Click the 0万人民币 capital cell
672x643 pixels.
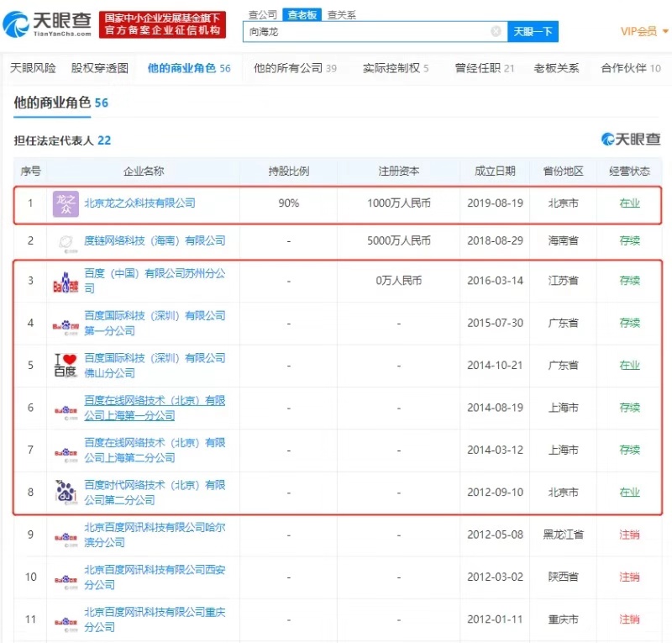click(398, 281)
